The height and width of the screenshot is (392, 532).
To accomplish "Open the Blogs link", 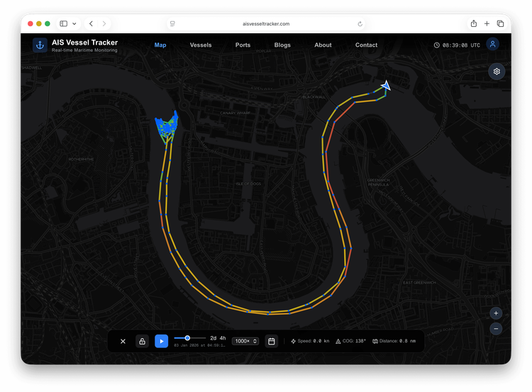I will click(x=282, y=45).
